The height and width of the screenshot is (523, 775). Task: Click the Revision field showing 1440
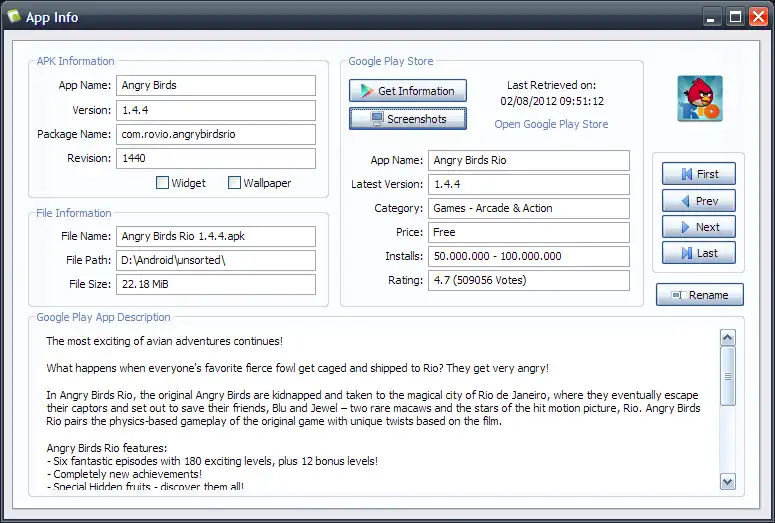point(216,158)
